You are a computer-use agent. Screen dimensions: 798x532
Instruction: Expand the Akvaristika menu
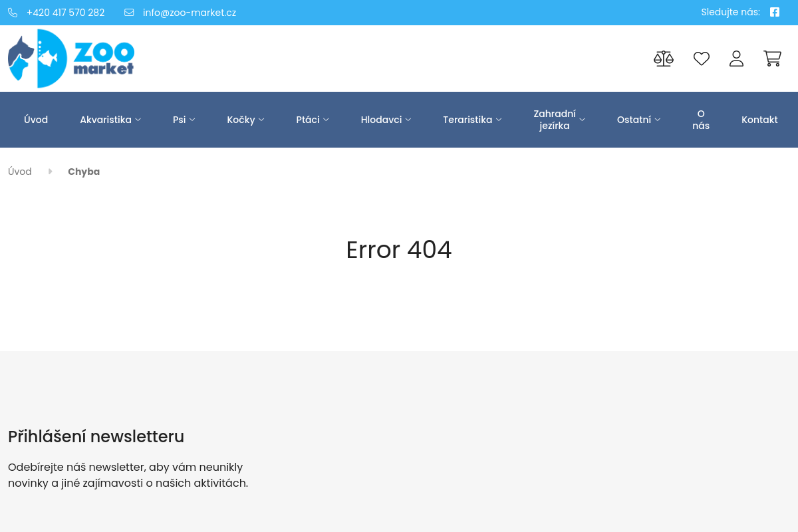point(110,120)
